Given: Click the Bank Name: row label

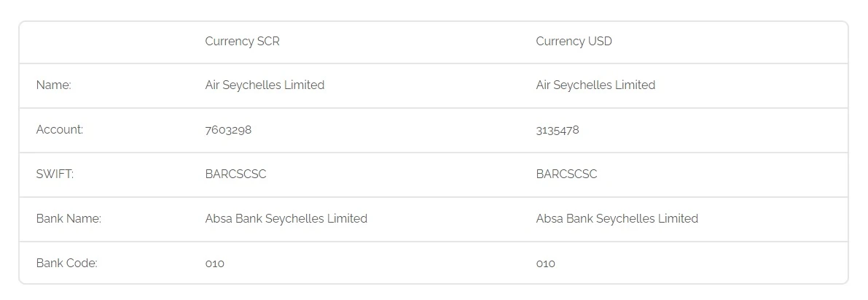Looking at the screenshot, I should click(69, 219).
